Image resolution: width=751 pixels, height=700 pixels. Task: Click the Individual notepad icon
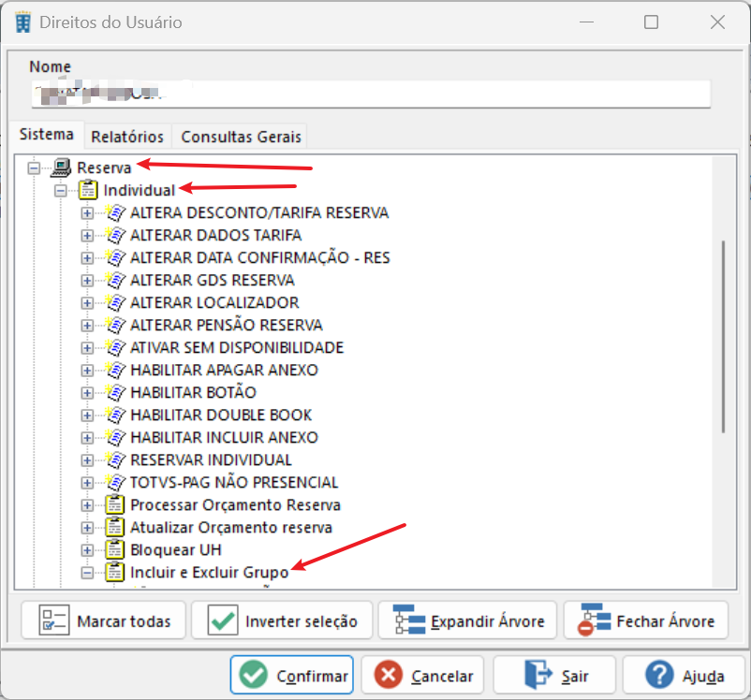point(88,190)
